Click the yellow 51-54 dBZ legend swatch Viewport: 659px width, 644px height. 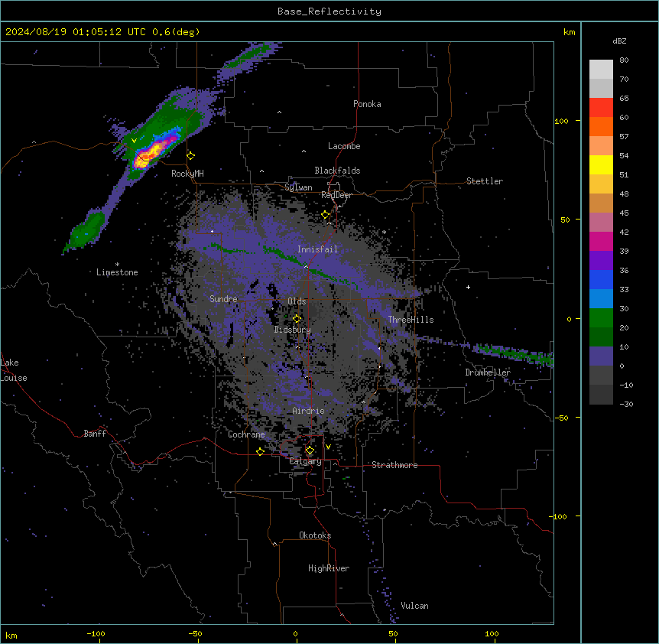click(601, 164)
